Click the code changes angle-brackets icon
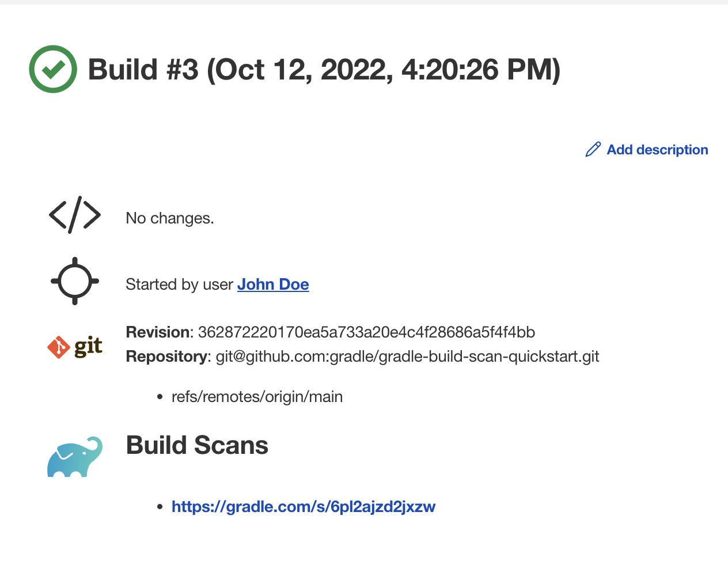The width and height of the screenshot is (728, 584). [x=74, y=216]
